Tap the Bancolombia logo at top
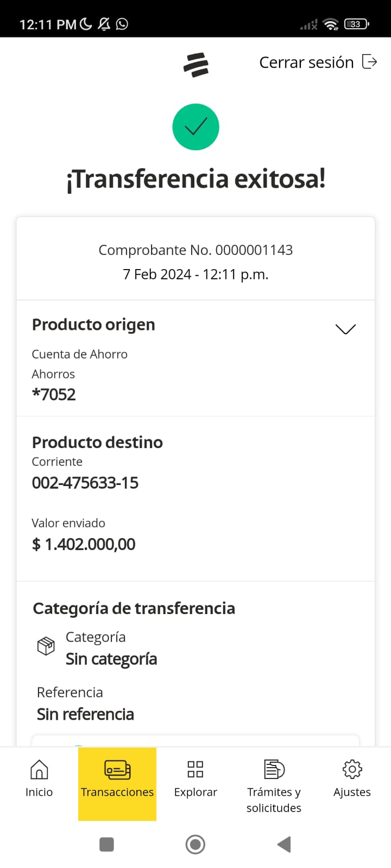The height and width of the screenshot is (868, 391). click(x=195, y=65)
